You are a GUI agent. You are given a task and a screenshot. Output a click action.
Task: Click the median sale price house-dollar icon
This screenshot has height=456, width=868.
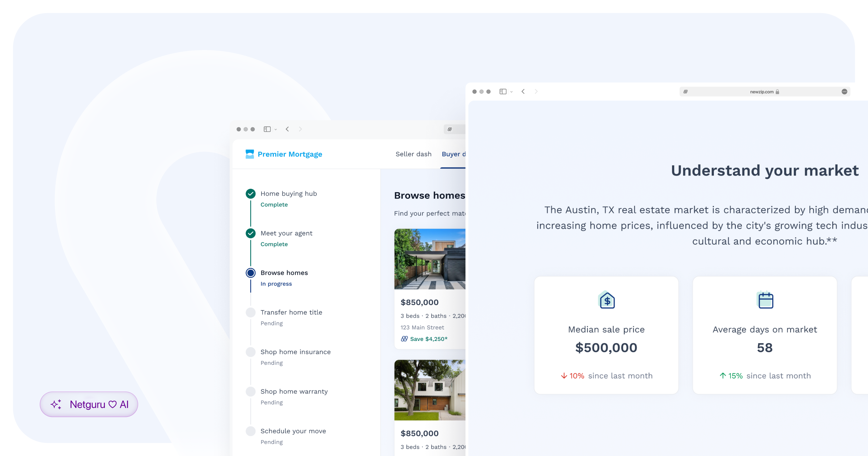click(606, 299)
